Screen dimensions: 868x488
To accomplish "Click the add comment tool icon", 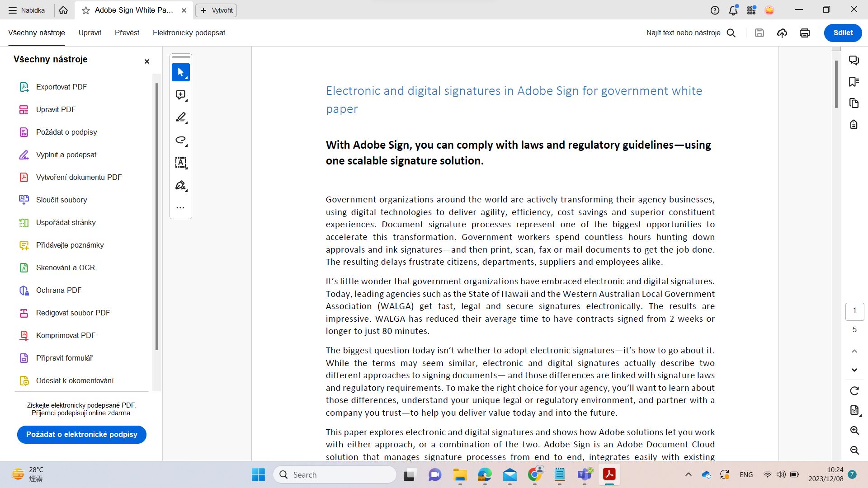I will pos(180,95).
